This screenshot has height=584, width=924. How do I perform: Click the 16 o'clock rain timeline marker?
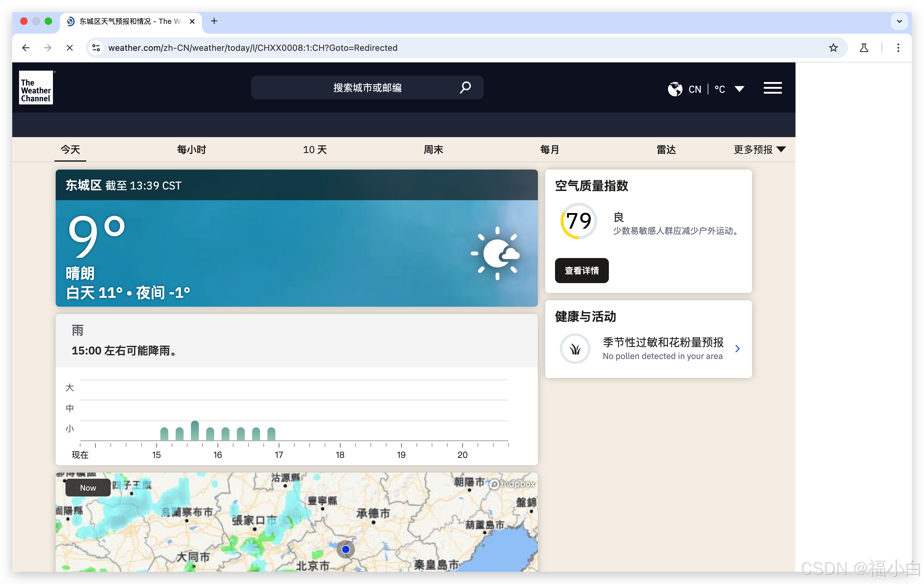pos(218,454)
